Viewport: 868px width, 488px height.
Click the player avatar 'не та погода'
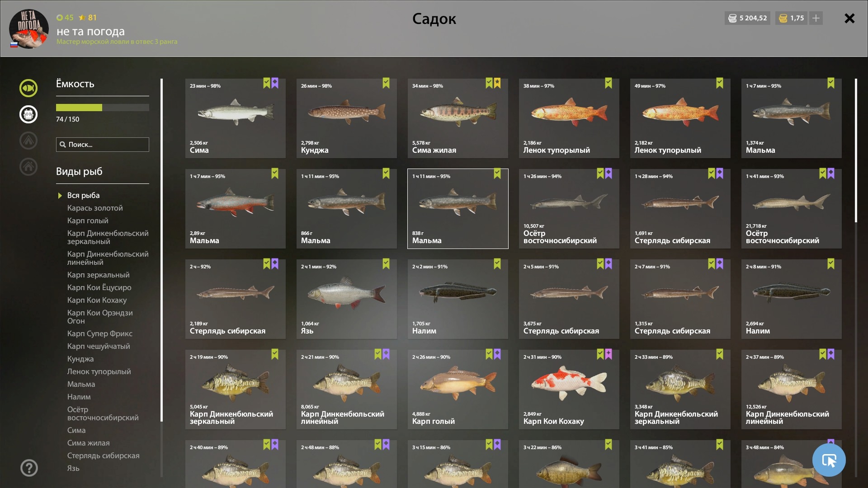pos(29,28)
